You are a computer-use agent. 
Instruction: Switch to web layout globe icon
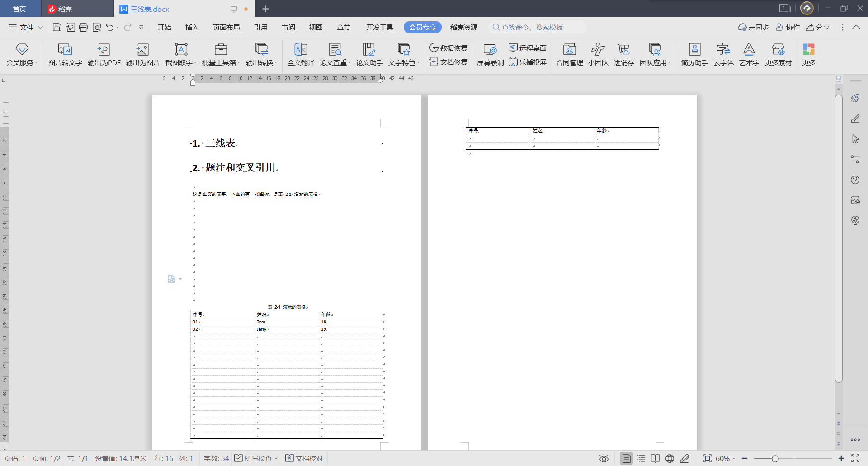(x=670, y=458)
